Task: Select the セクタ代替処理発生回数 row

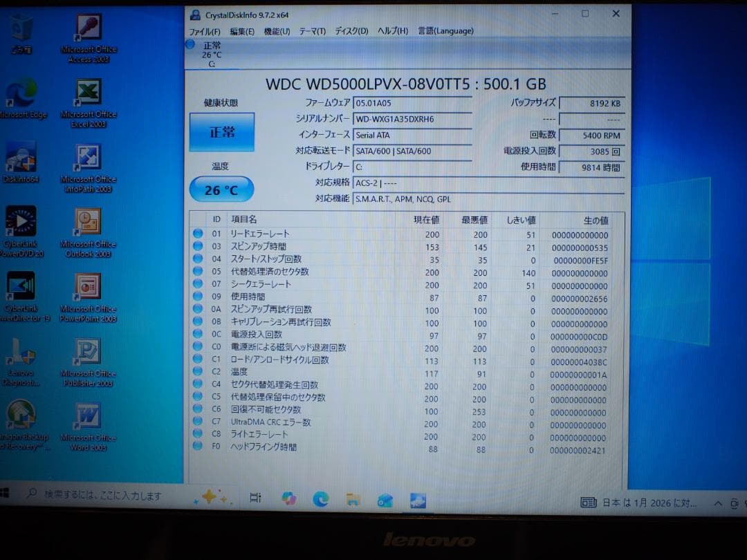Action: click(x=406, y=385)
